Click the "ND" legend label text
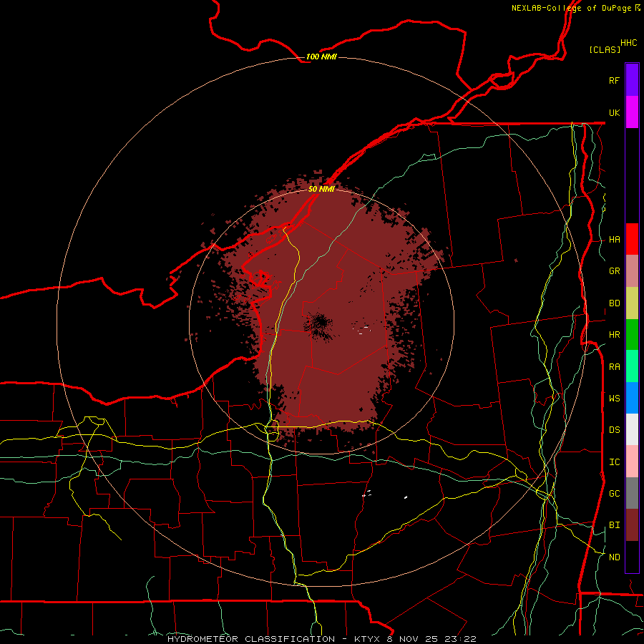Screen dimensions: 644x644 [615, 557]
